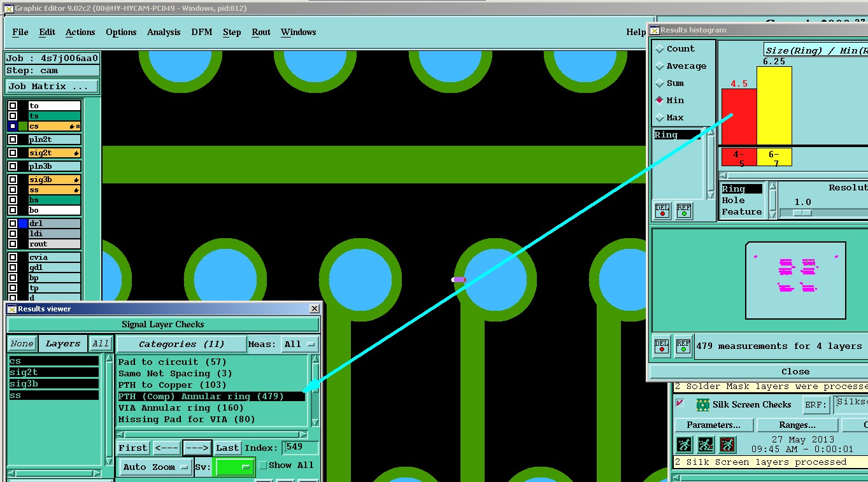Toggle the pln2t layer checkbox
This screenshot has width=868, height=482.
[x=13, y=139]
